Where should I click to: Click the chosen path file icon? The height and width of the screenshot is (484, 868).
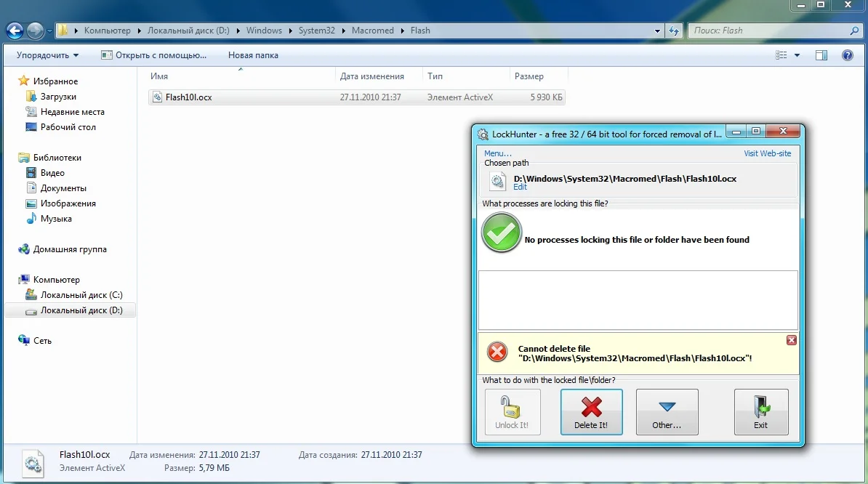497,181
